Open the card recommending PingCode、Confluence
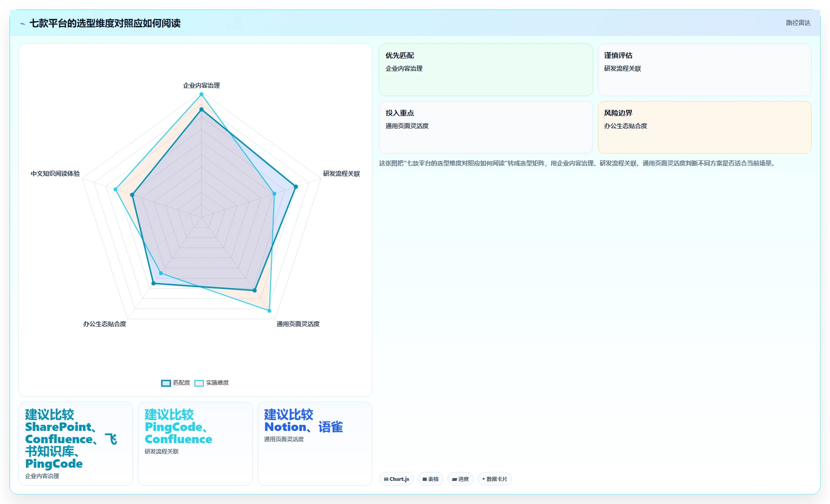This screenshot has height=504, width=830. (x=195, y=443)
